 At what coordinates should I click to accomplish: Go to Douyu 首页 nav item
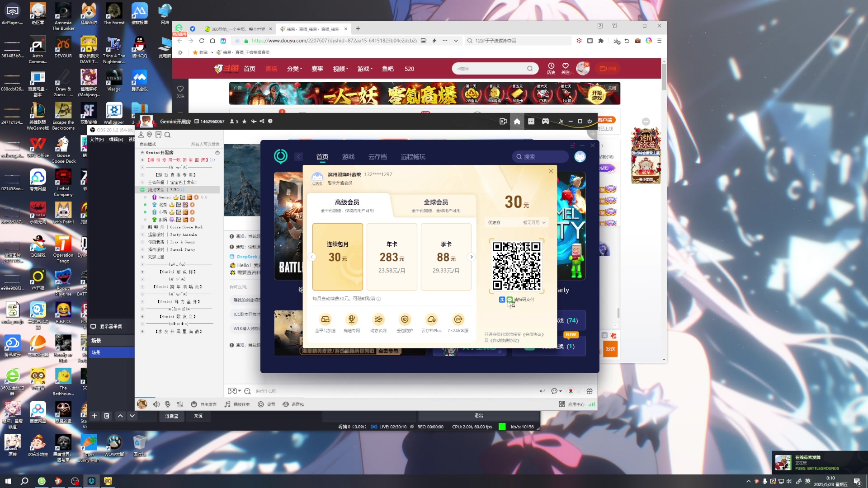point(250,69)
